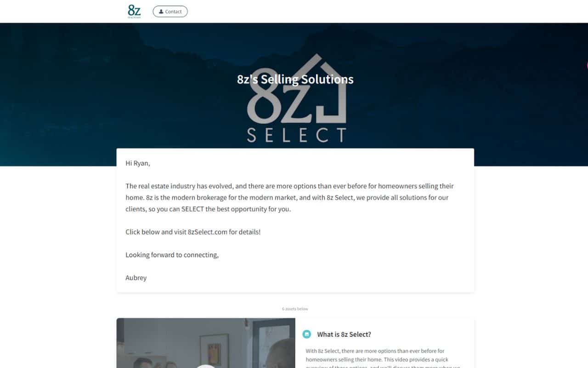Click the teal video asset icon

307,334
